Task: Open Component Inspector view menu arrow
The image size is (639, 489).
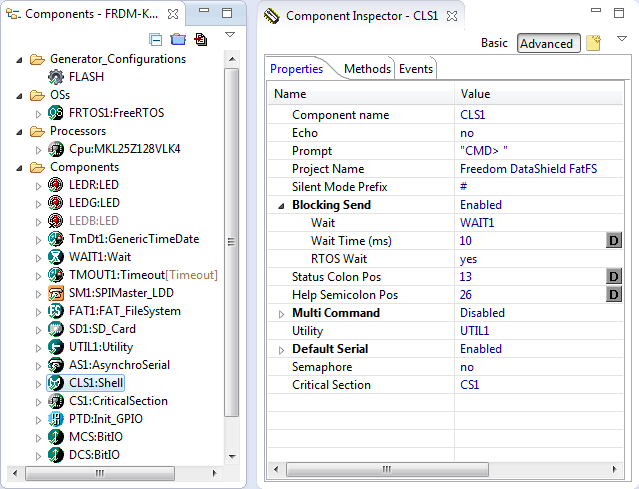Action: pyautogui.click(x=623, y=38)
